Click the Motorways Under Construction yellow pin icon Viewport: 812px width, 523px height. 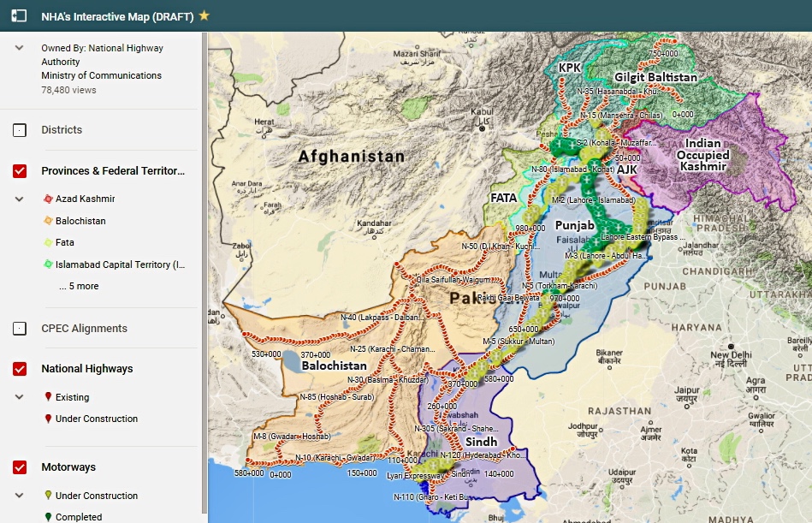(x=48, y=495)
